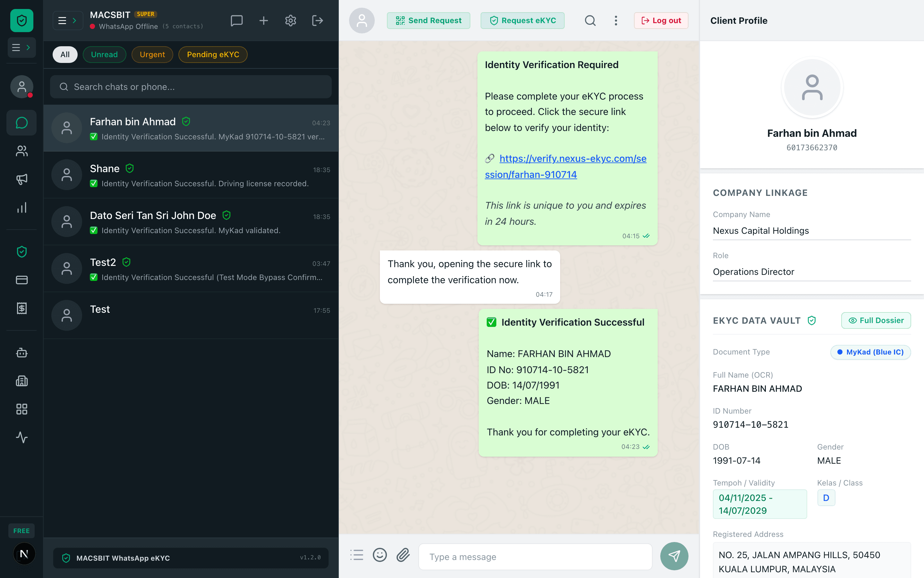This screenshot has width=924, height=578.
Task: Open Farhan bin Ahmad conversation
Action: pos(191,128)
